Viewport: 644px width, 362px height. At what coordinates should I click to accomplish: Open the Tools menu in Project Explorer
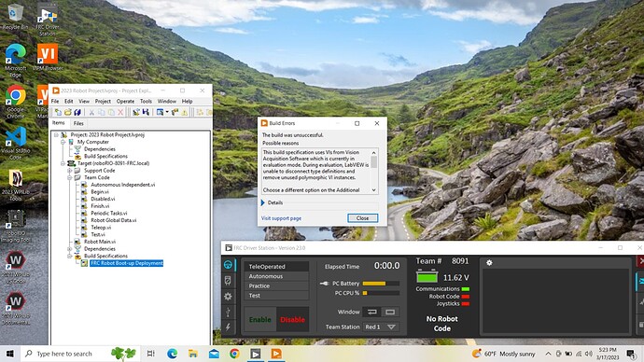tap(146, 101)
